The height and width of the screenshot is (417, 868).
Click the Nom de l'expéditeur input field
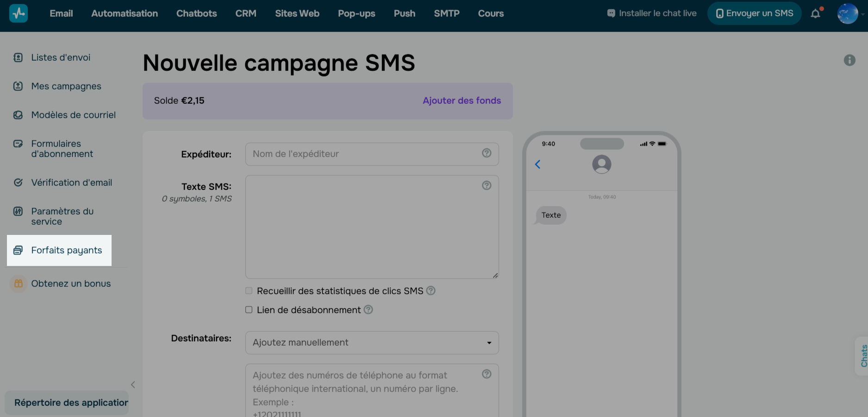pyautogui.click(x=363, y=154)
